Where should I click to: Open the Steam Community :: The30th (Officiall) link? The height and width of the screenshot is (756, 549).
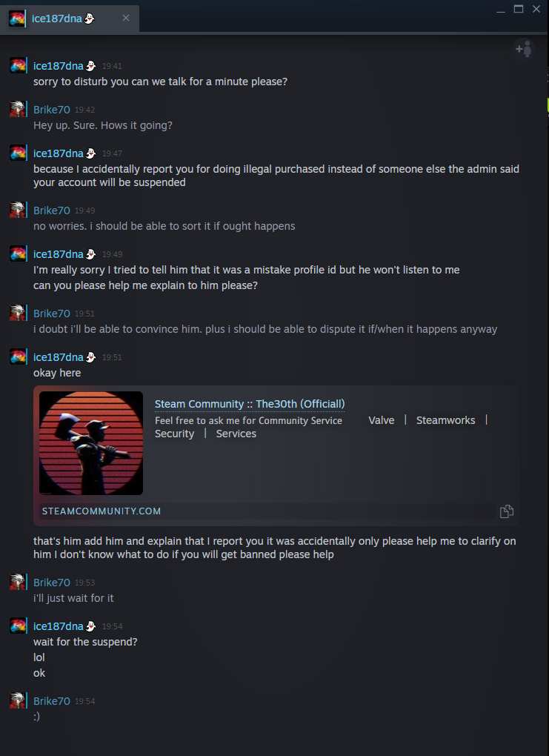pyautogui.click(x=250, y=404)
